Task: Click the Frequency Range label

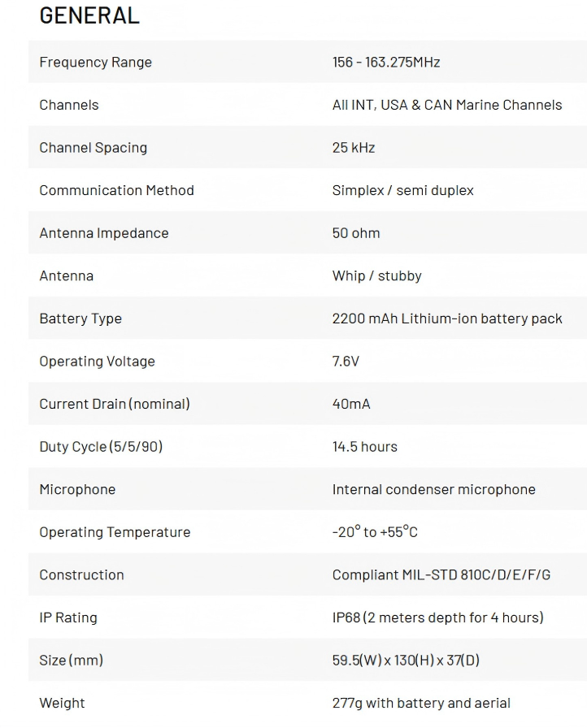Action: [95, 63]
